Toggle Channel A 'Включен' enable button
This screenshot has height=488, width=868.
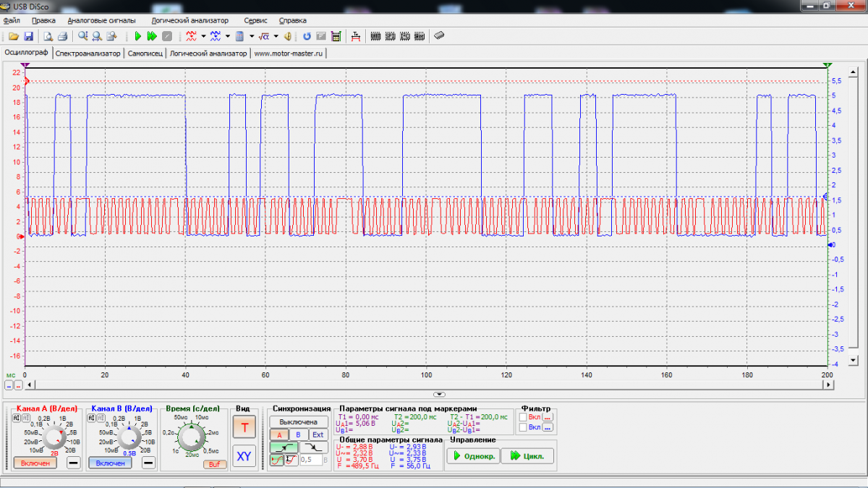(35, 463)
